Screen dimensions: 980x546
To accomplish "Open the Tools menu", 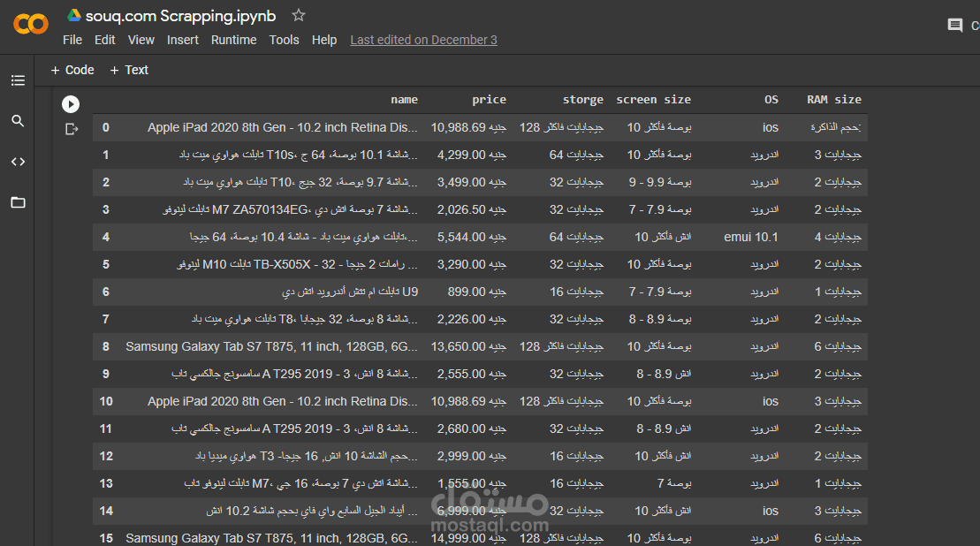I will coord(285,40).
